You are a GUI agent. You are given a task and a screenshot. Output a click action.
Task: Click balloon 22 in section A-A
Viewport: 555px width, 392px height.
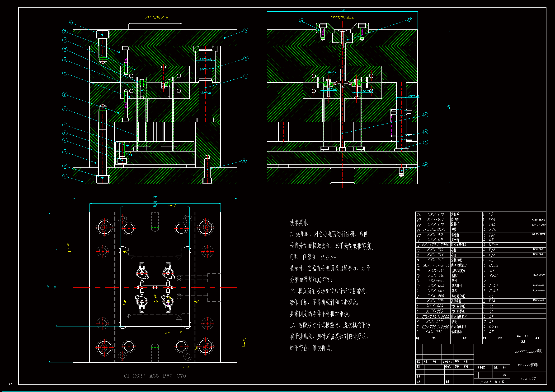click(425, 115)
